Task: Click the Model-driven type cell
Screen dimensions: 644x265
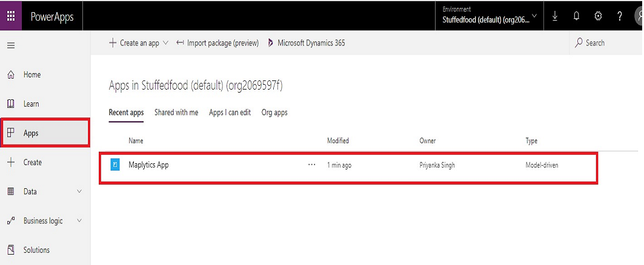Action: pos(542,165)
